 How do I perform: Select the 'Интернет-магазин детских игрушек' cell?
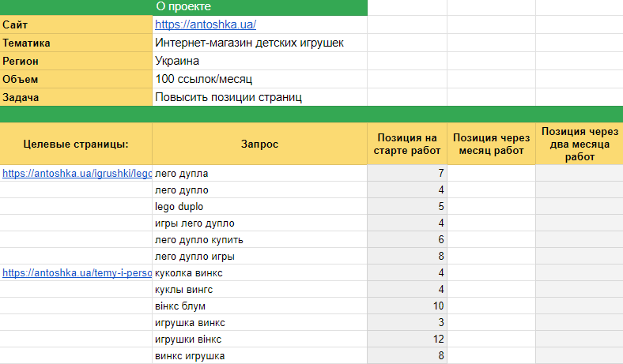[x=249, y=43]
